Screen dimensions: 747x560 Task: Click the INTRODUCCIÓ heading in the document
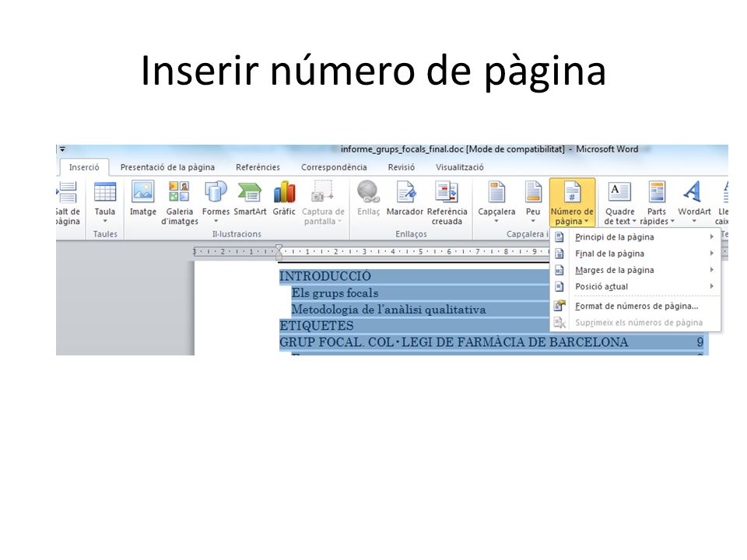pyautogui.click(x=325, y=276)
